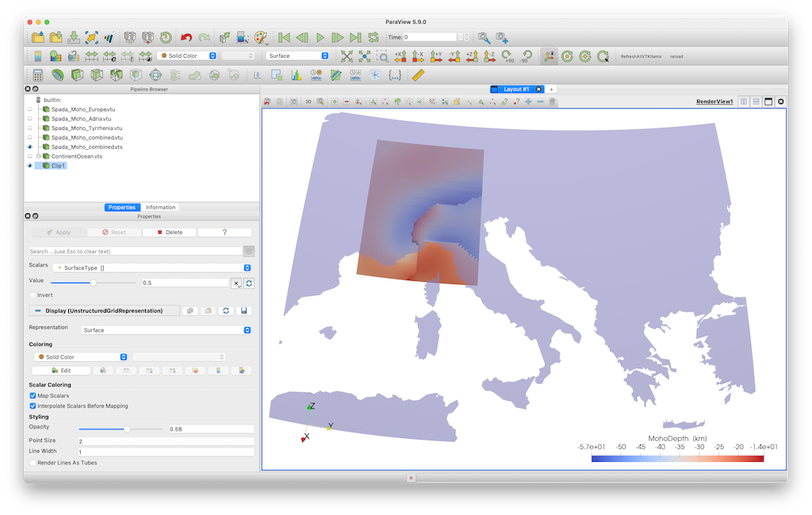Screen dimensions: 812x515
Task: Click the Ruler measurement tool icon
Action: click(419, 75)
